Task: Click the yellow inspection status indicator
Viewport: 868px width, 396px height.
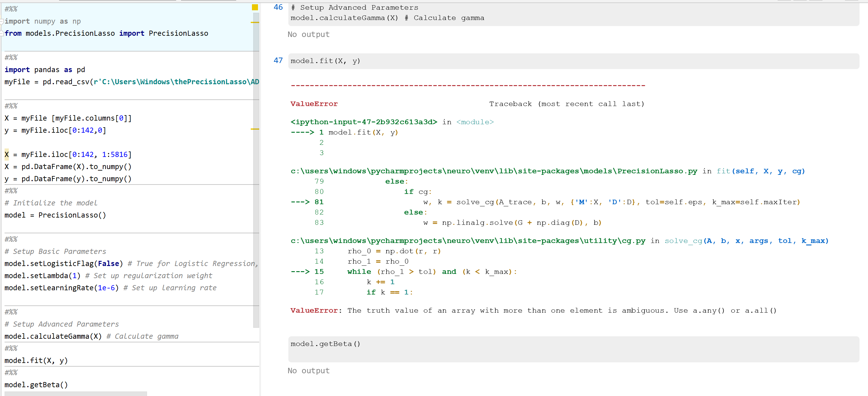Action: 255,7
